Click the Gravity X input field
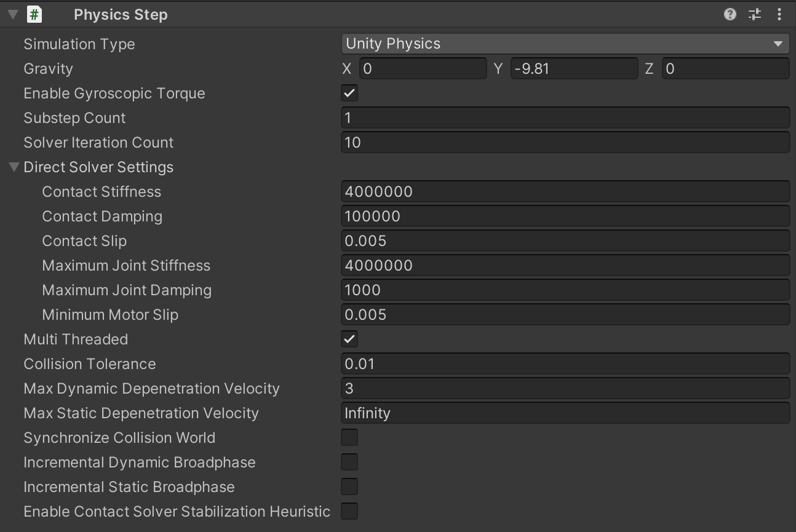Viewport: 796px width, 532px height. [423, 68]
